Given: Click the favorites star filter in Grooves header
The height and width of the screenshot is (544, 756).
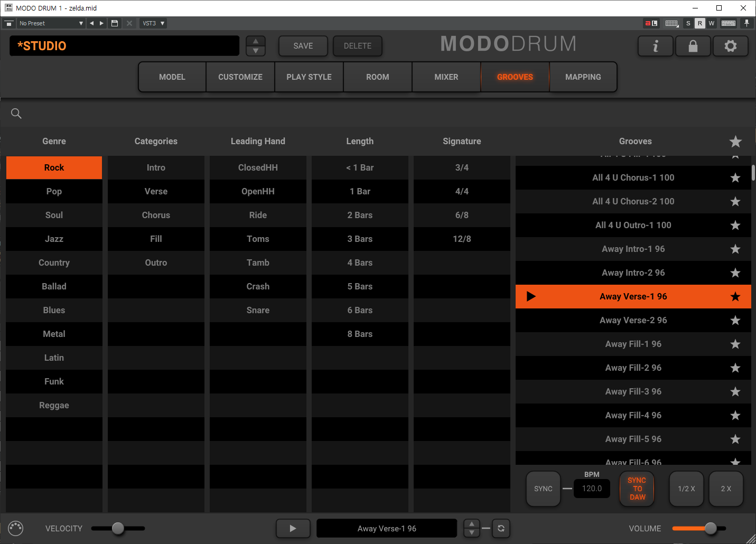Looking at the screenshot, I should coord(735,141).
